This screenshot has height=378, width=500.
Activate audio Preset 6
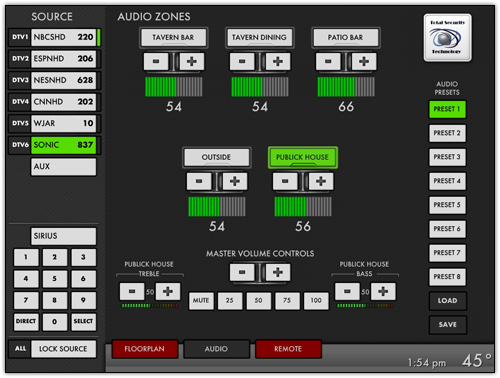pos(447,229)
